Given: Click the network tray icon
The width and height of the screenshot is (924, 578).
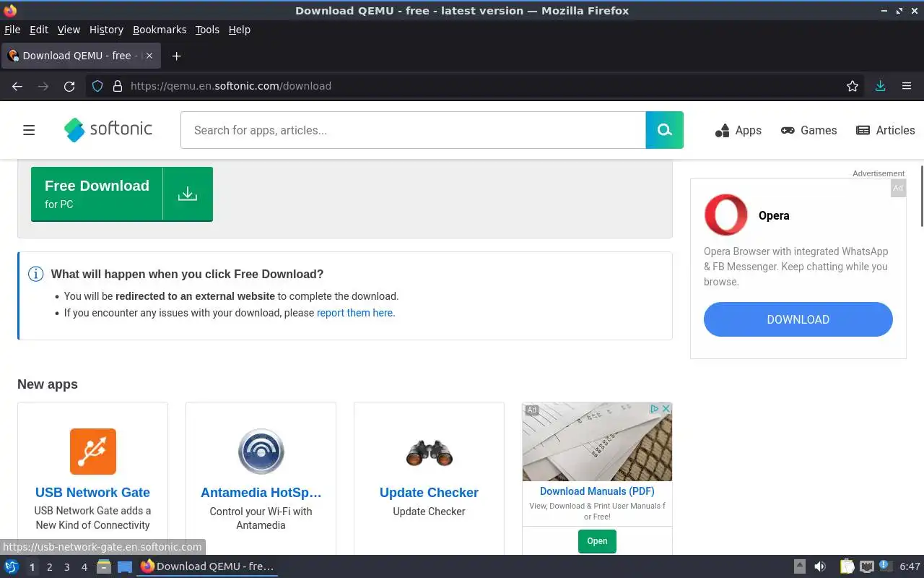Looking at the screenshot, I should (867, 566).
